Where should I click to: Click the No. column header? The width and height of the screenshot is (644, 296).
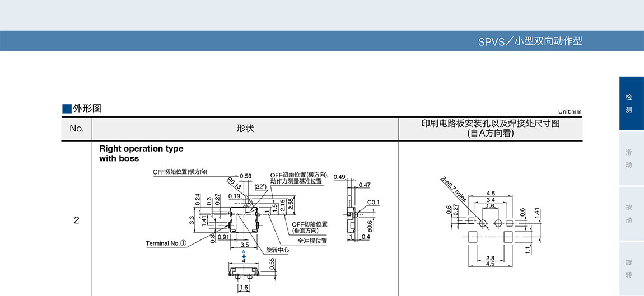click(77, 129)
